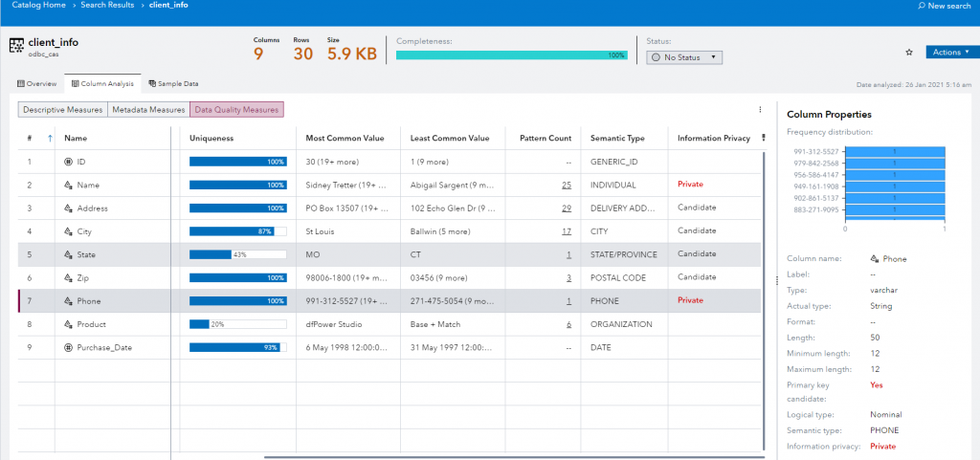980x460 pixels.
Task: Click the favorite star icon
Action: [908, 52]
